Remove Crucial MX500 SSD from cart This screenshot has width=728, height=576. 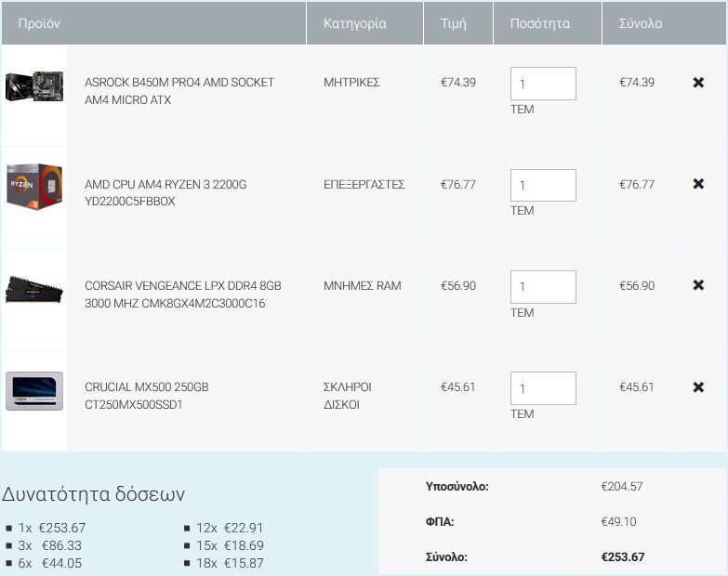(698, 386)
